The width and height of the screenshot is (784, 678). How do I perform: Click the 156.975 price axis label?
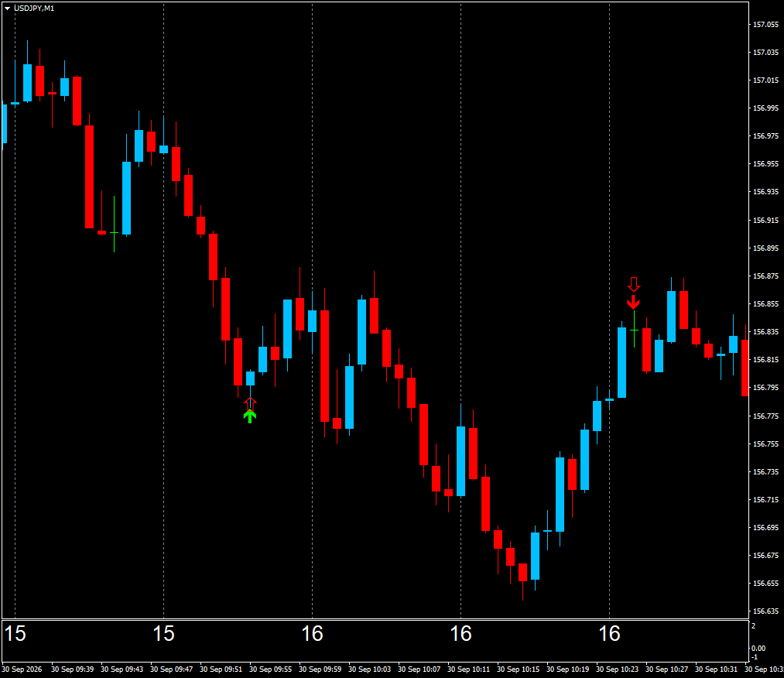pyautogui.click(x=765, y=136)
